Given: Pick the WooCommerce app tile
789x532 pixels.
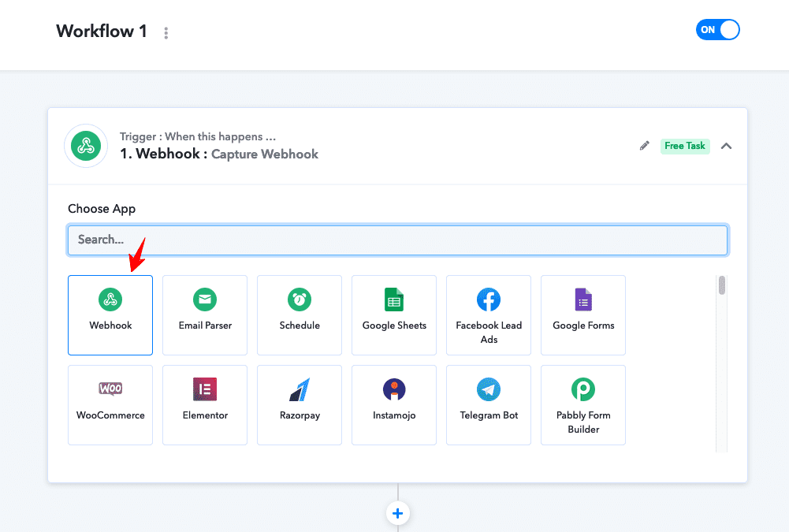Looking at the screenshot, I should [x=110, y=405].
